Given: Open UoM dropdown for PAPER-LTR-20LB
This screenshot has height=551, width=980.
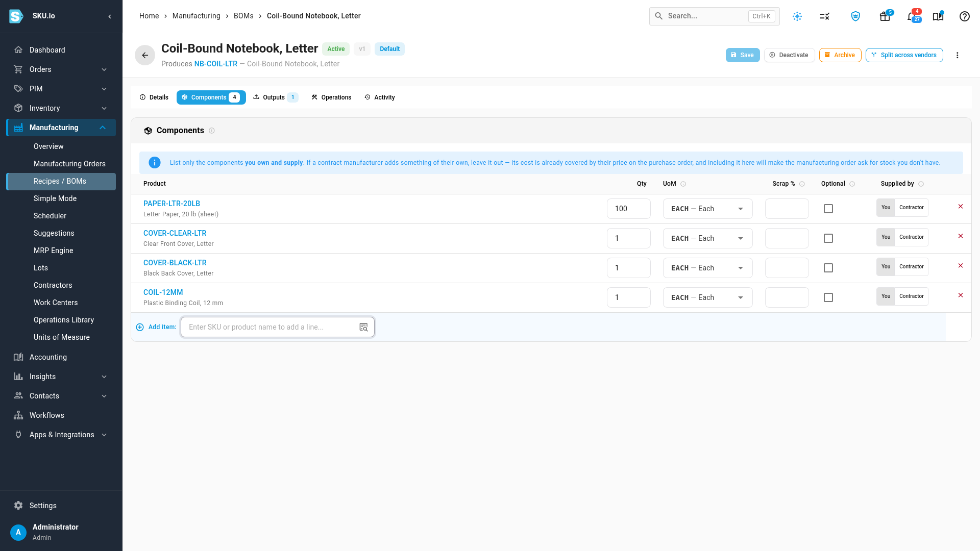Looking at the screenshot, I should (707, 209).
